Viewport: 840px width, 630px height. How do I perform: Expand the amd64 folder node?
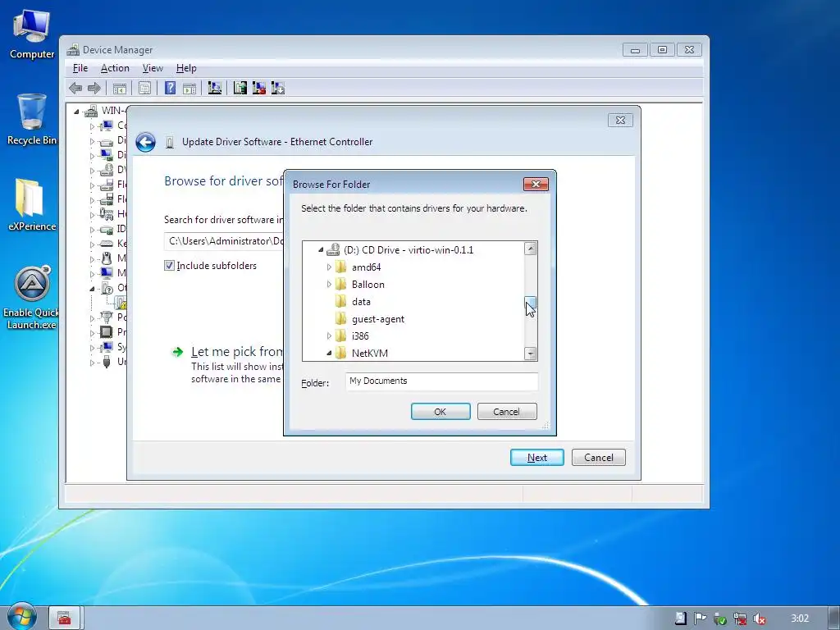(329, 267)
